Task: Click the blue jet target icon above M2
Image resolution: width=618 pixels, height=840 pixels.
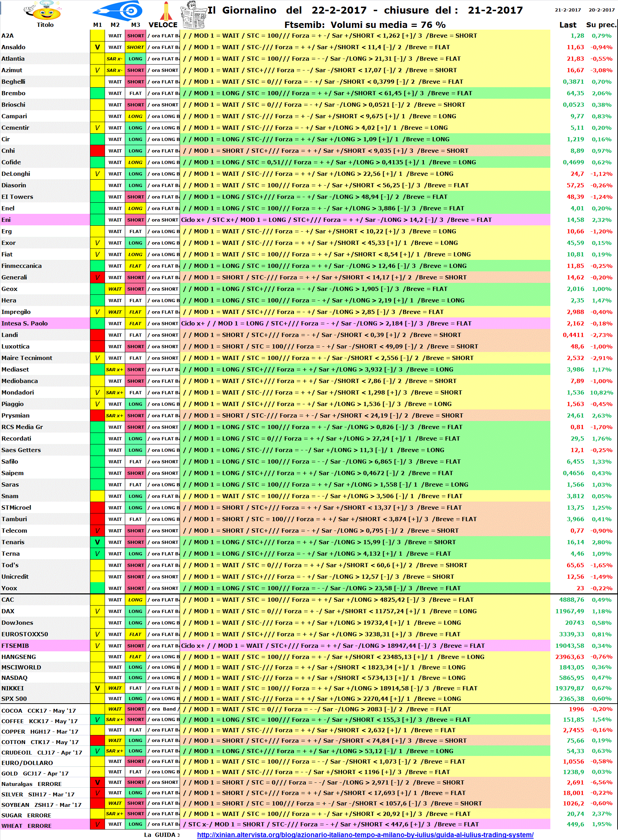Action: (x=118, y=10)
